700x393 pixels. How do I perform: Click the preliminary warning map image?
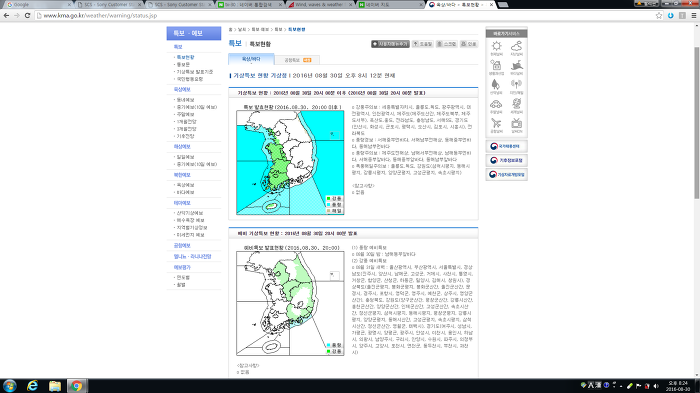pyautogui.click(x=290, y=303)
